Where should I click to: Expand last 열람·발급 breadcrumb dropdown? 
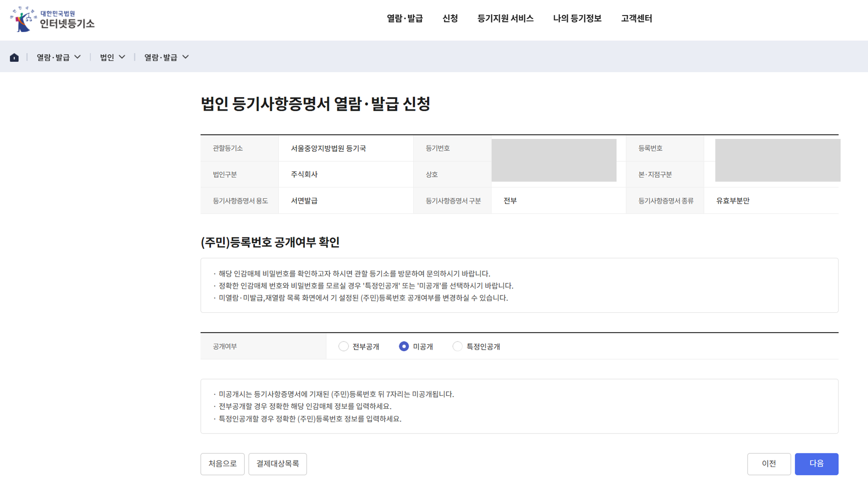166,57
